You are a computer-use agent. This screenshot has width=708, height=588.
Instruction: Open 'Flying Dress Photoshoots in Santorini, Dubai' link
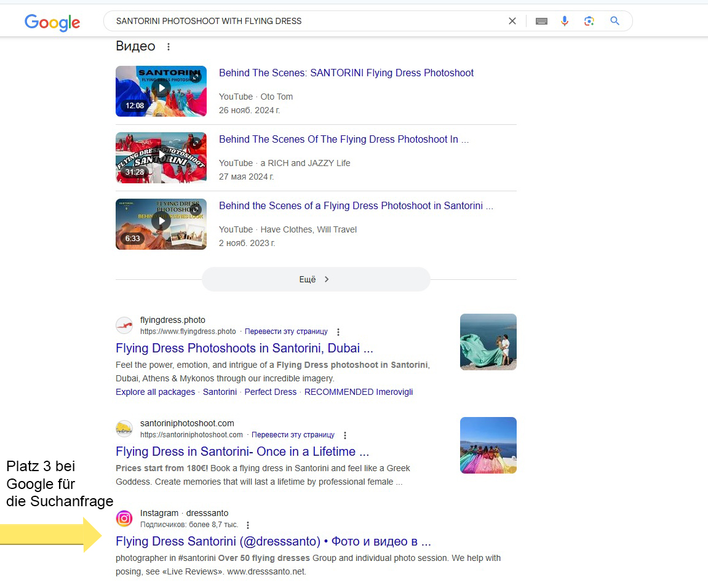(x=244, y=348)
